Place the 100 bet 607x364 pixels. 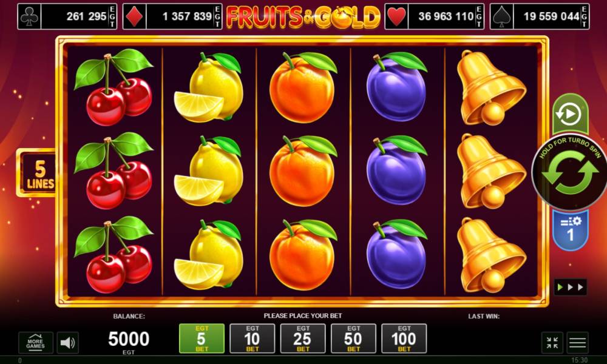click(404, 339)
